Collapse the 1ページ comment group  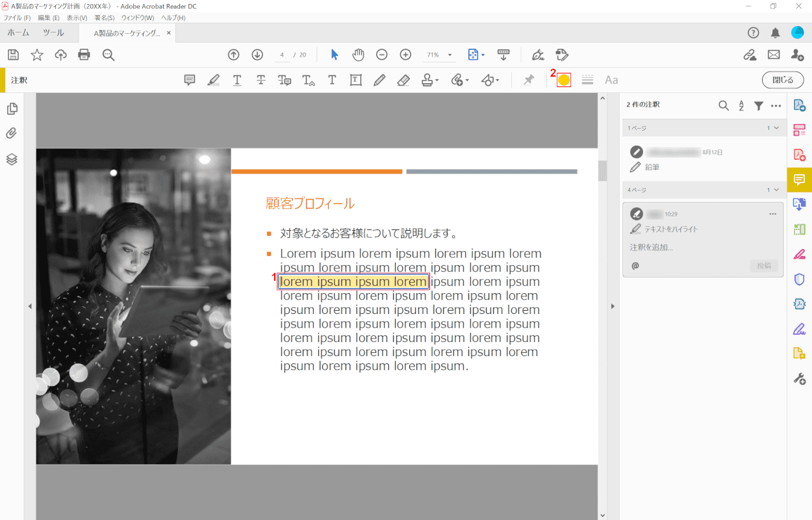tap(776, 128)
